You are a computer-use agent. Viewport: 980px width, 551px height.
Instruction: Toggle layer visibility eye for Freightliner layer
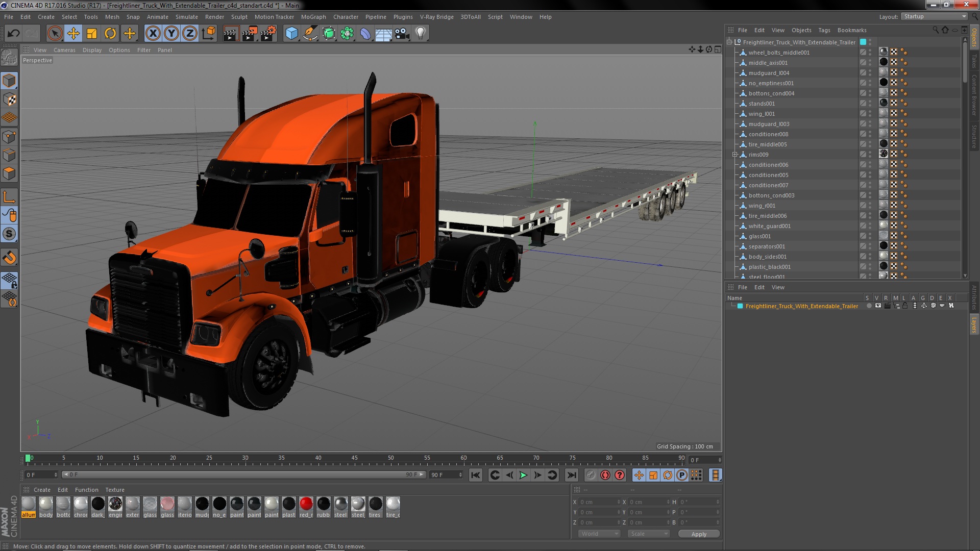click(878, 306)
